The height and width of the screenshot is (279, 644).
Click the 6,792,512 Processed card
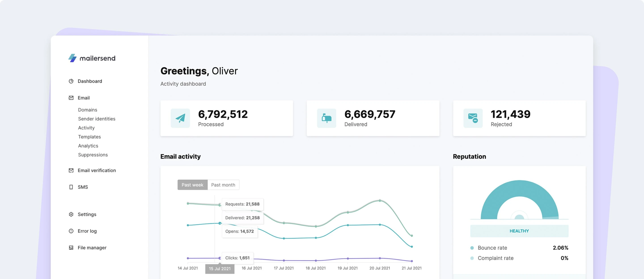pos(227,118)
